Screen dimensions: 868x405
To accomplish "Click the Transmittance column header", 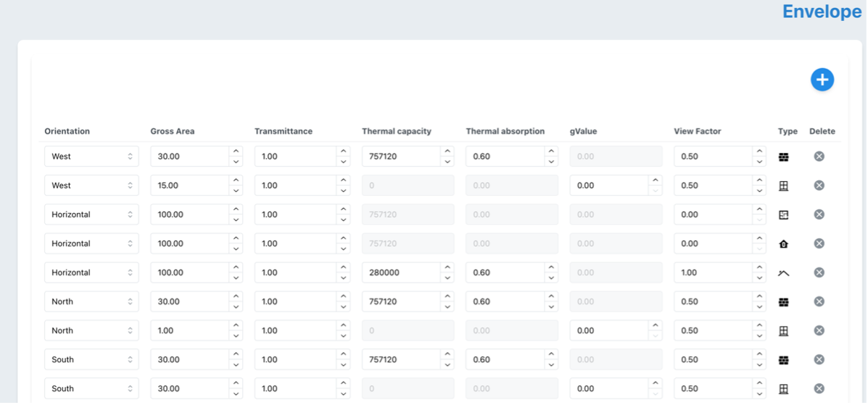I will pos(284,131).
